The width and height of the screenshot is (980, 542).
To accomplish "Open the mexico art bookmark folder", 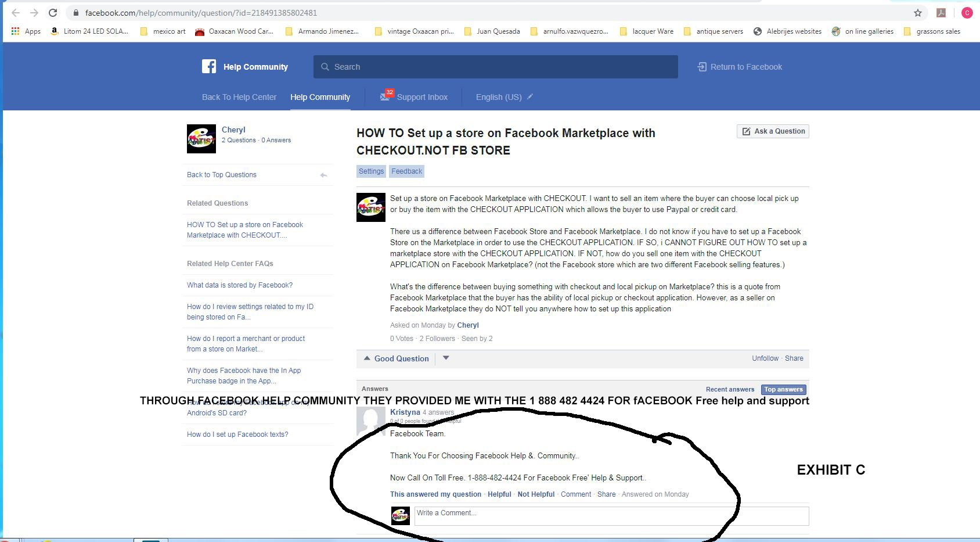I will (163, 31).
